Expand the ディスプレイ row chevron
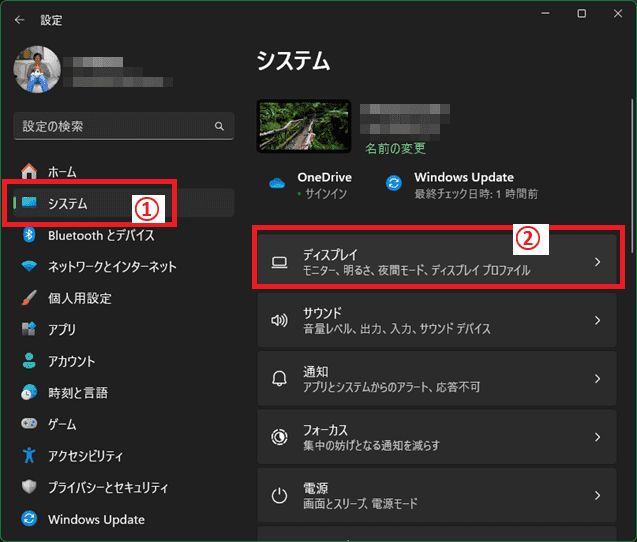The width and height of the screenshot is (637, 542). [597, 262]
